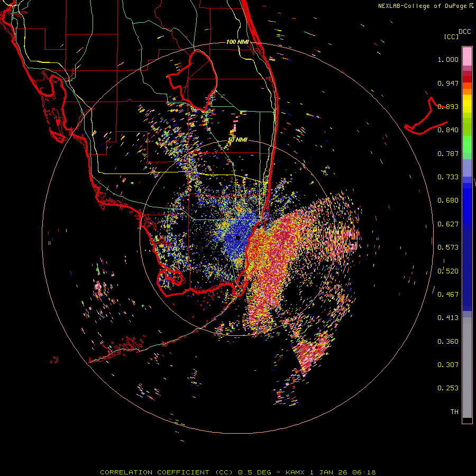
Task: Click the TH threshold label
Action: [x=454, y=411]
